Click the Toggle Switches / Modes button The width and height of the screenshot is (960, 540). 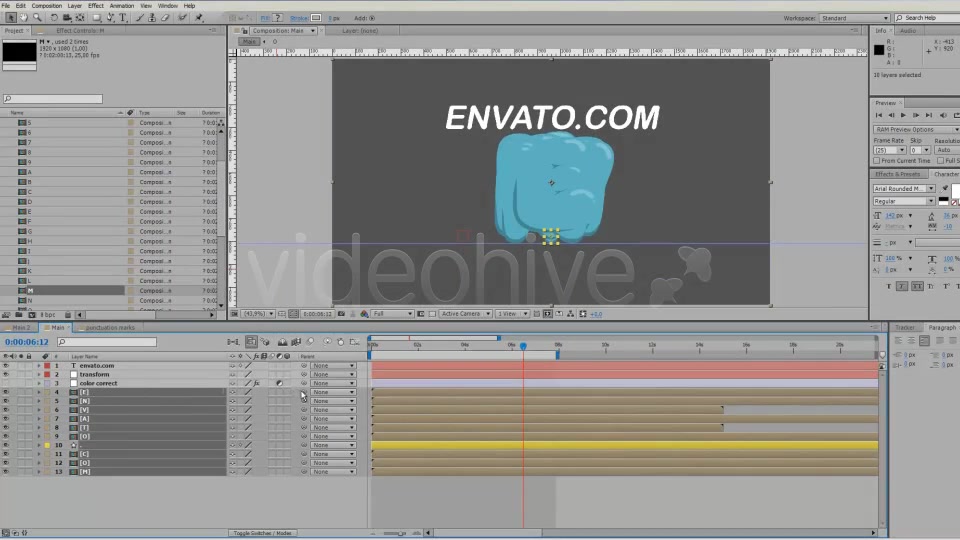[x=263, y=533]
